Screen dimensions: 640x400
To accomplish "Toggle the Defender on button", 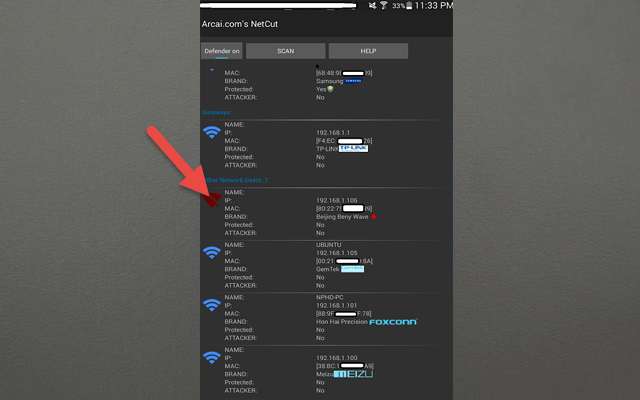I will [222, 51].
